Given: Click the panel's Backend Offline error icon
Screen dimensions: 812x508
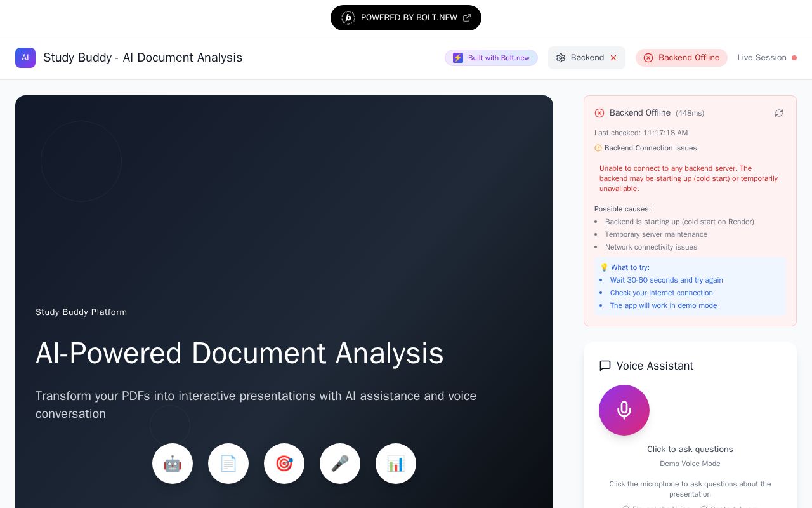Looking at the screenshot, I should coord(599,113).
